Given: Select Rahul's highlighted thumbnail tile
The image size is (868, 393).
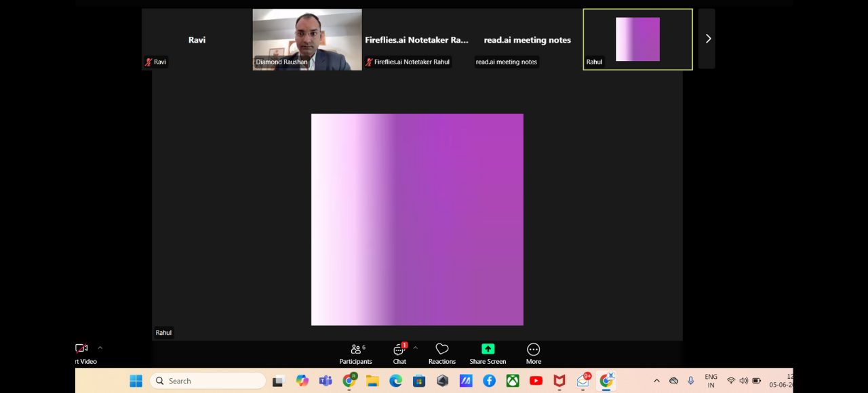Looking at the screenshot, I should (637, 39).
